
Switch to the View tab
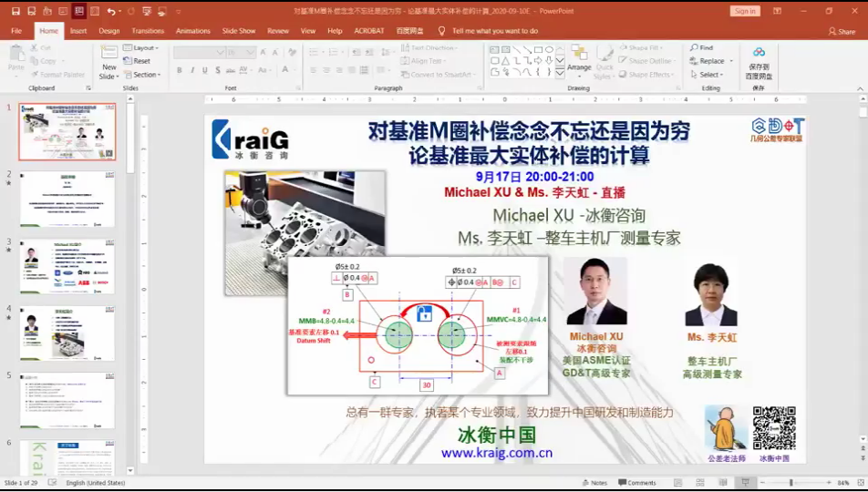pyautogui.click(x=308, y=31)
